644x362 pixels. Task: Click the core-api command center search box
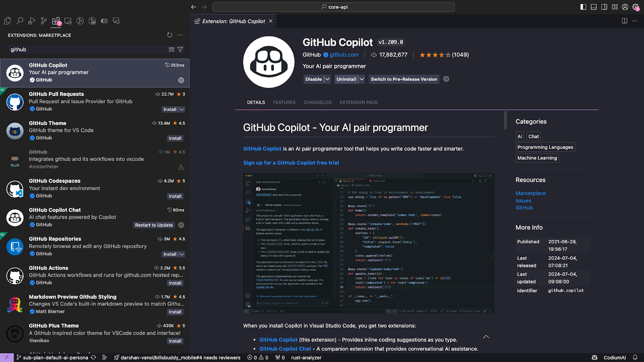coord(334,7)
